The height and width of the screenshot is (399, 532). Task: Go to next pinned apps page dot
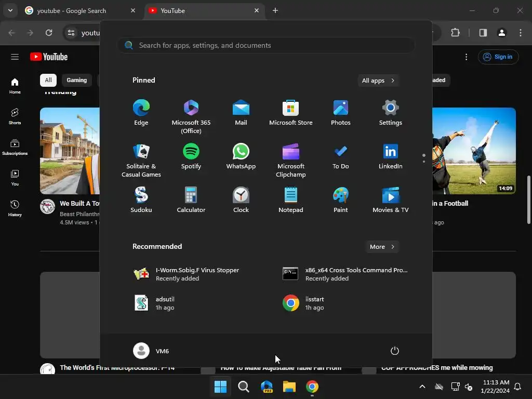pos(424,162)
